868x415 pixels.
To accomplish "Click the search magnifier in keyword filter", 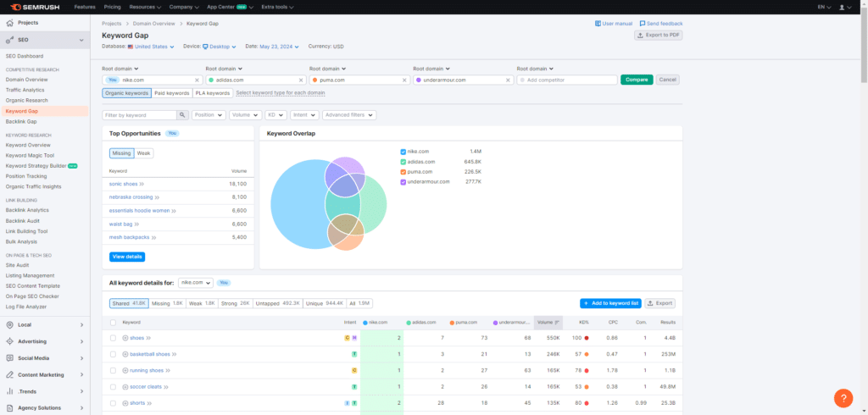I will (182, 114).
